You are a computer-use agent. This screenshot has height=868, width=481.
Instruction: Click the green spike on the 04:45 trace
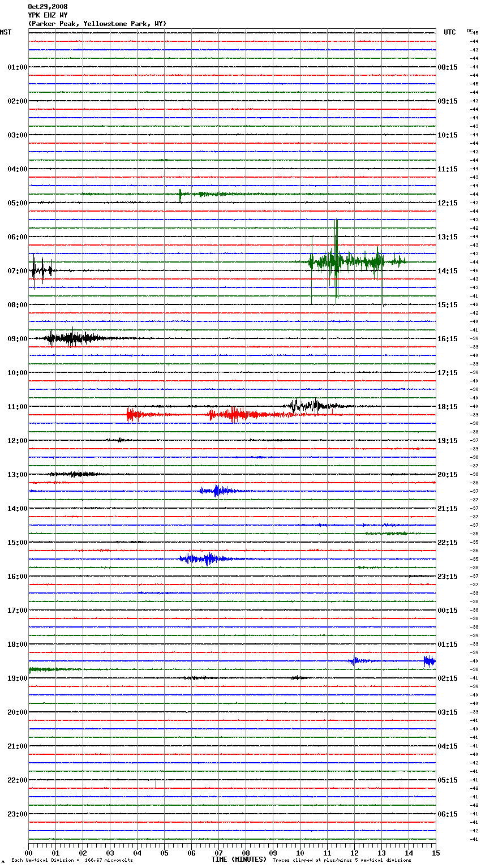click(180, 195)
